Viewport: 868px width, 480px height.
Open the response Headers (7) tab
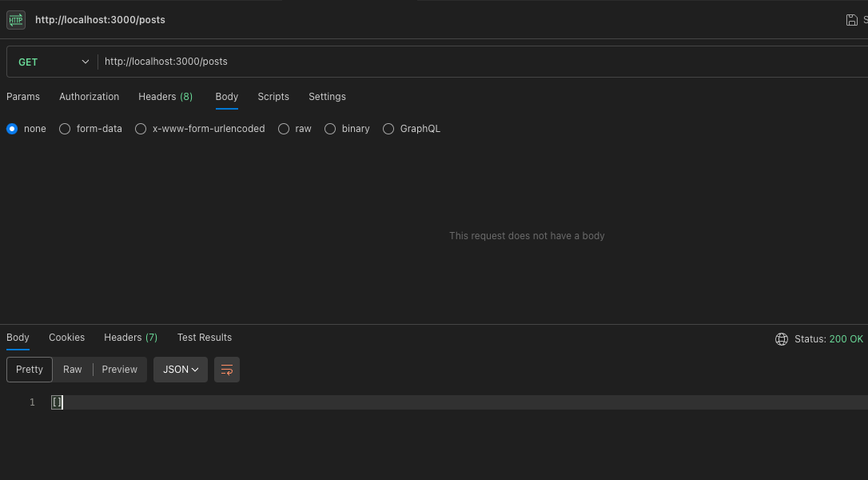[130, 338]
